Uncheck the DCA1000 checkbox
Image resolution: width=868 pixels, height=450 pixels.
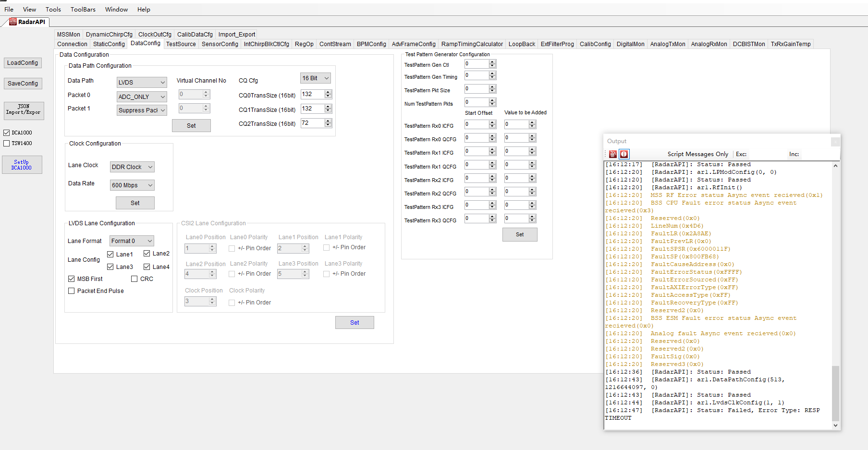[x=7, y=133]
